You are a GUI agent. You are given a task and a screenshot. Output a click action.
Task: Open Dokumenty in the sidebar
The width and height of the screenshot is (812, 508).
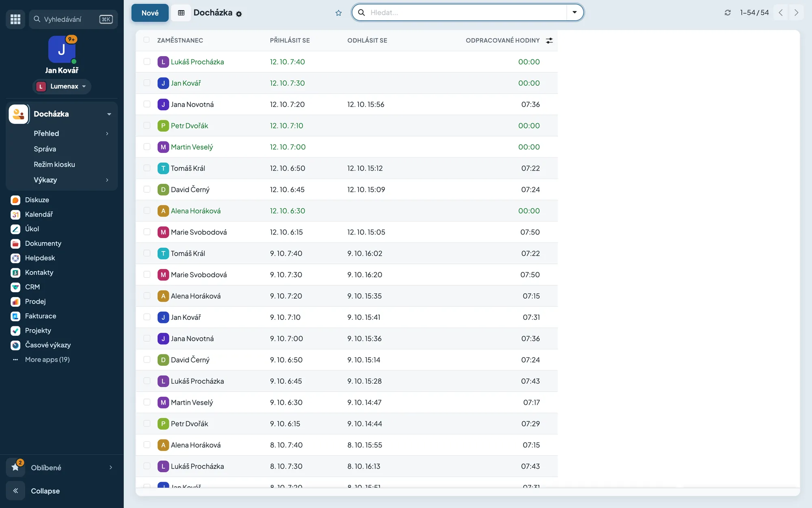43,243
